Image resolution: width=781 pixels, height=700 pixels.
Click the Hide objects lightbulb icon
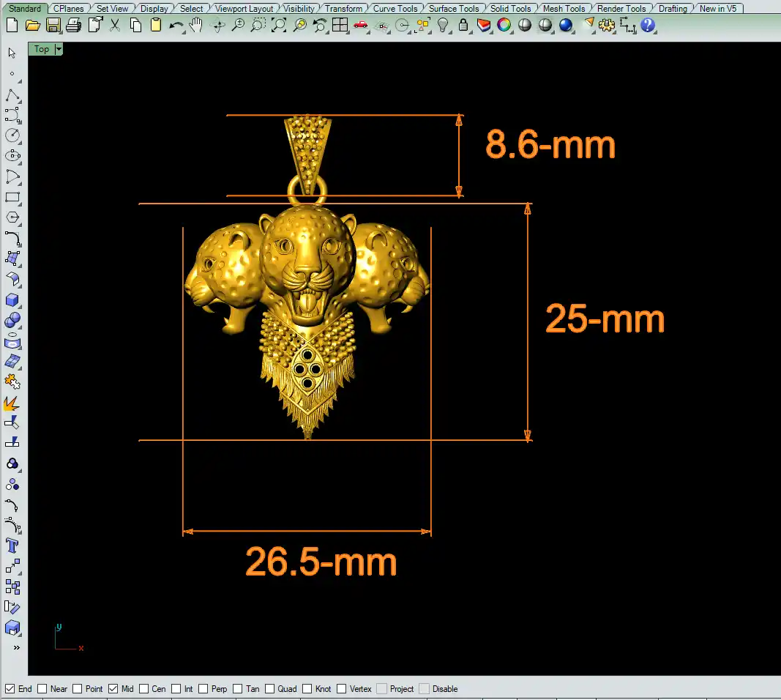pos(442,26)
